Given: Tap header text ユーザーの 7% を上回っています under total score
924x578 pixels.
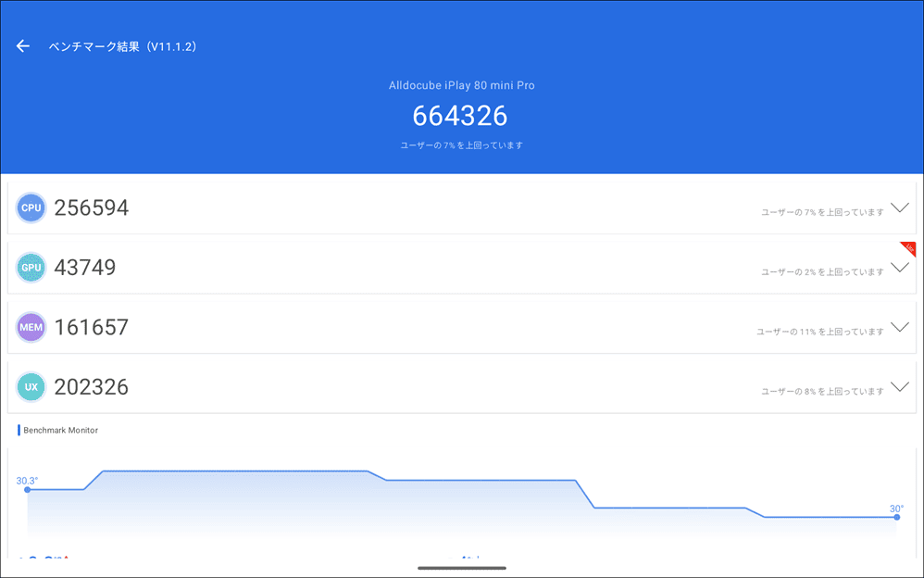Looking at the screenshot, I should pos(461,145).
